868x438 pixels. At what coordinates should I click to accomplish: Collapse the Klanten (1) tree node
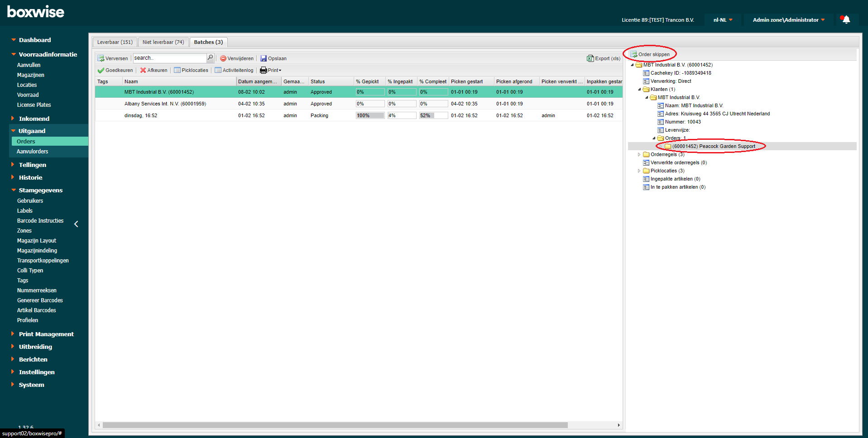coord(639,89)
